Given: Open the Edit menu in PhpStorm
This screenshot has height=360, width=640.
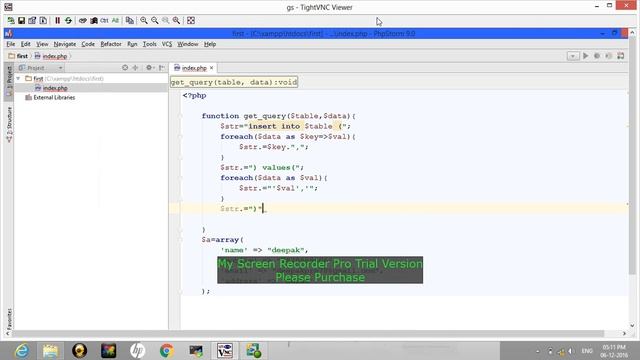Looking at the screenshot, I should tap(26, 44).
